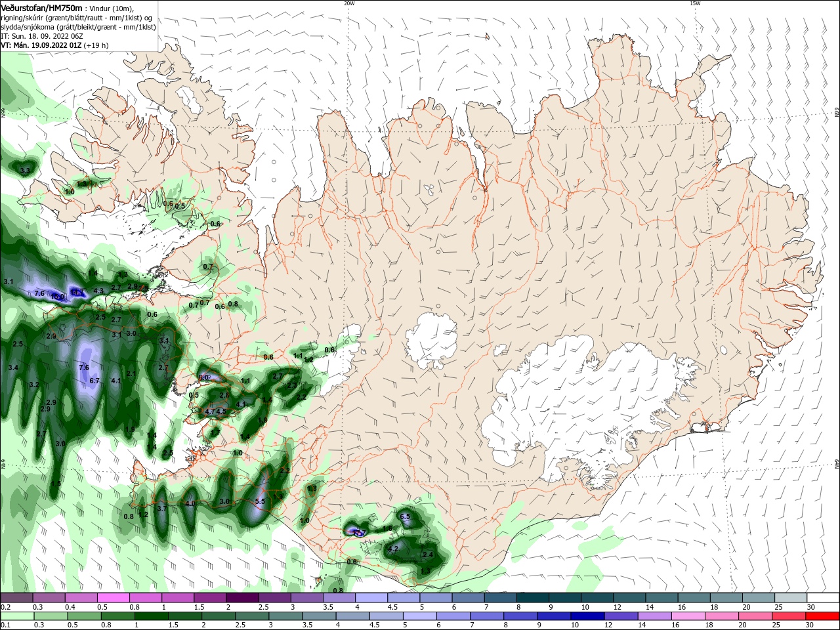Image resolution: width=840 pixels, height=630 pixels.
Task: Click the 3.3 precipitation value on the map
Action: pyautogui.click(x=25, y=171)
